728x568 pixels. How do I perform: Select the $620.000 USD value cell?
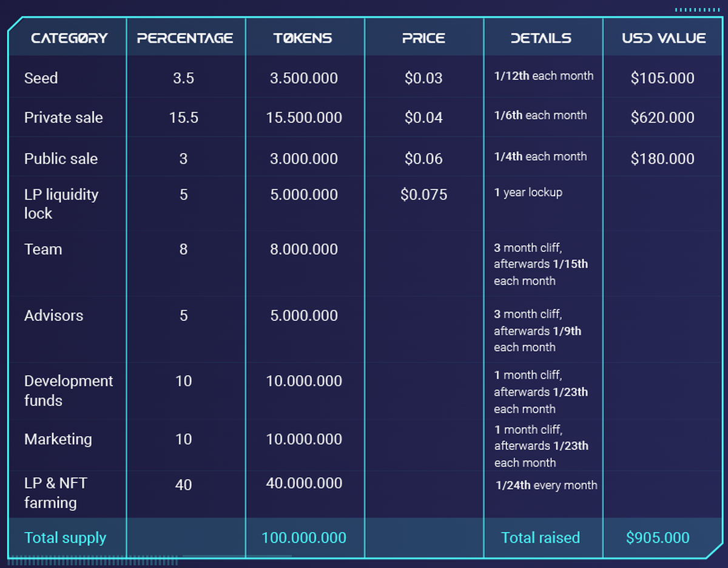(662, 118)
